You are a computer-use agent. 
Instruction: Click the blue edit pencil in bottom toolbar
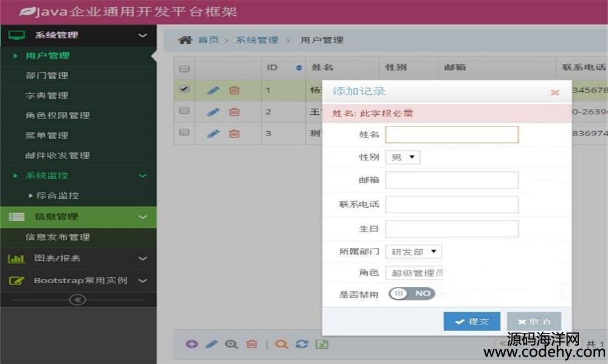coord(212,344)
